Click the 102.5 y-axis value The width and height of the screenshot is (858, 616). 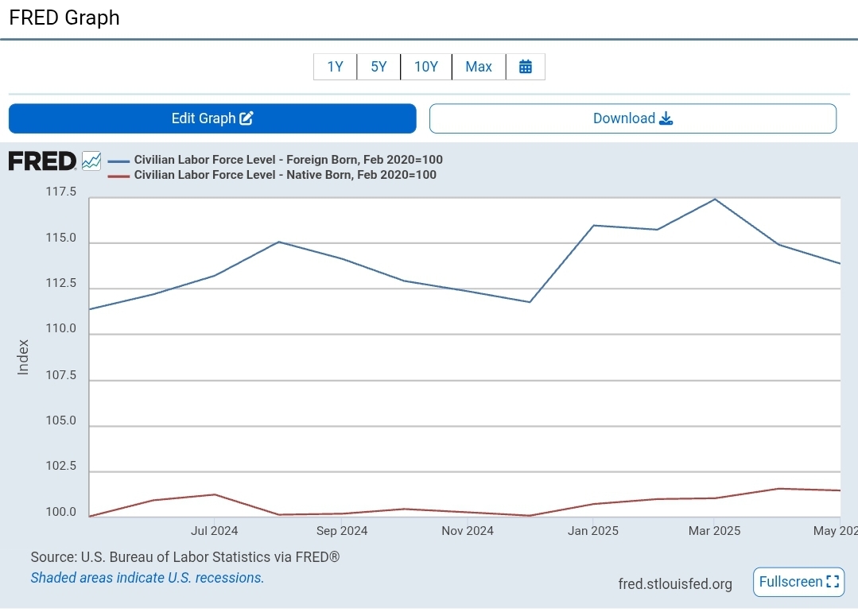60,466
